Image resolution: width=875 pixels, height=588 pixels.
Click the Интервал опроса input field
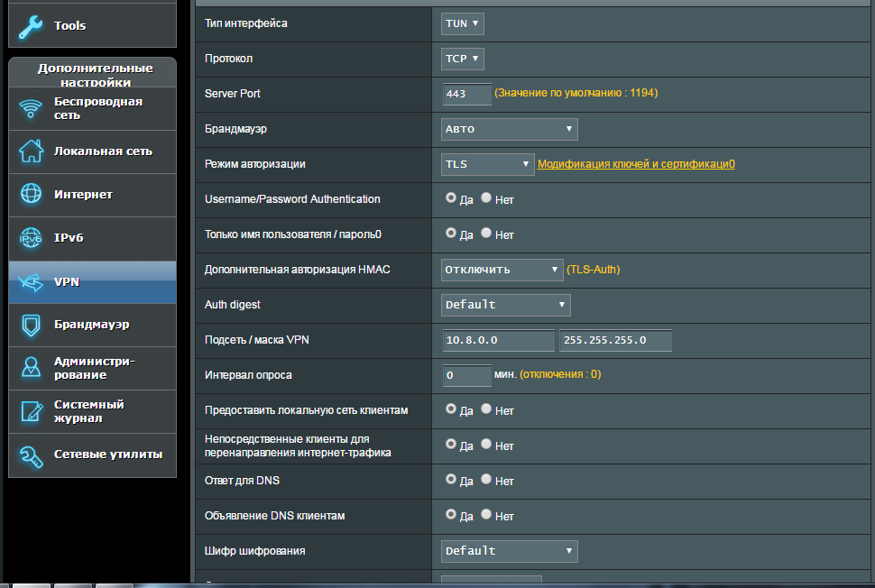point(467,375)
